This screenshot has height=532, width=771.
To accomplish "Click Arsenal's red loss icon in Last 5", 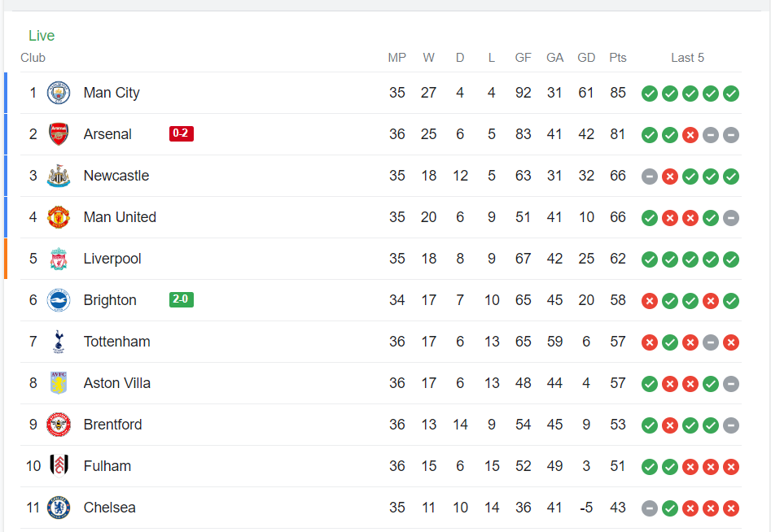I will 690,135.
